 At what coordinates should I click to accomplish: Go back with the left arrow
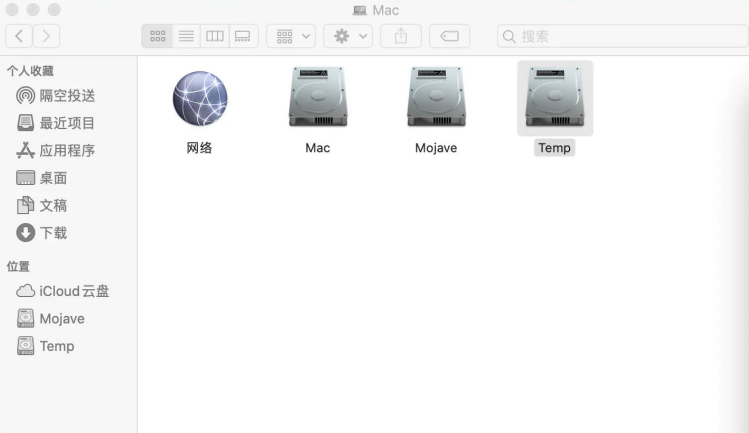pos(20,36)
